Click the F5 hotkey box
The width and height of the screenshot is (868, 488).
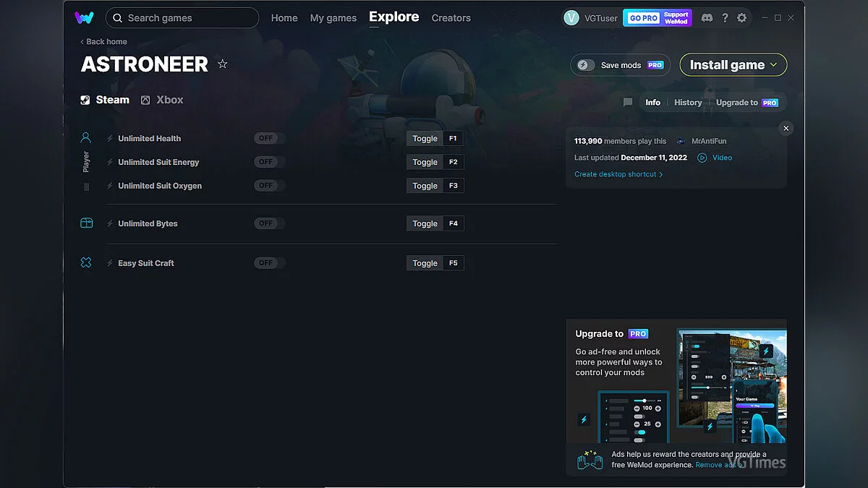point(454,263)
